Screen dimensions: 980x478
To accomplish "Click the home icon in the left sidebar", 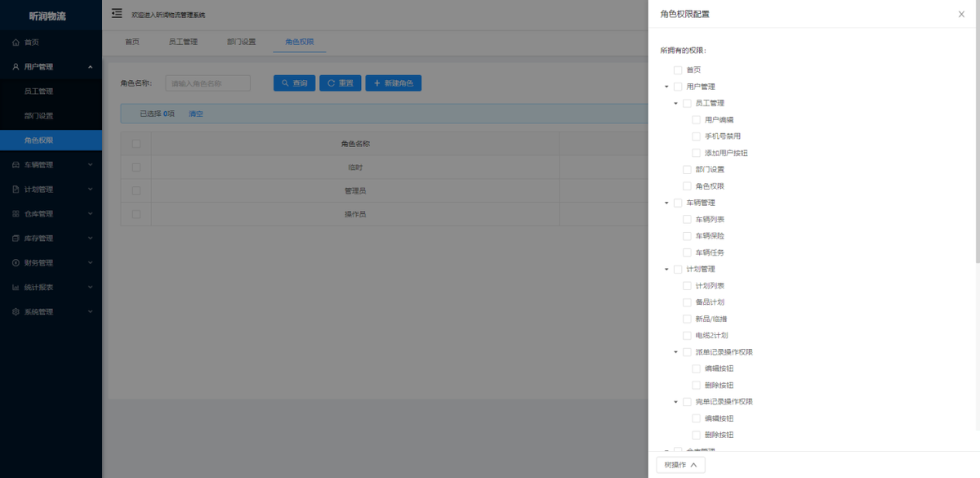I will click(16, 42).
